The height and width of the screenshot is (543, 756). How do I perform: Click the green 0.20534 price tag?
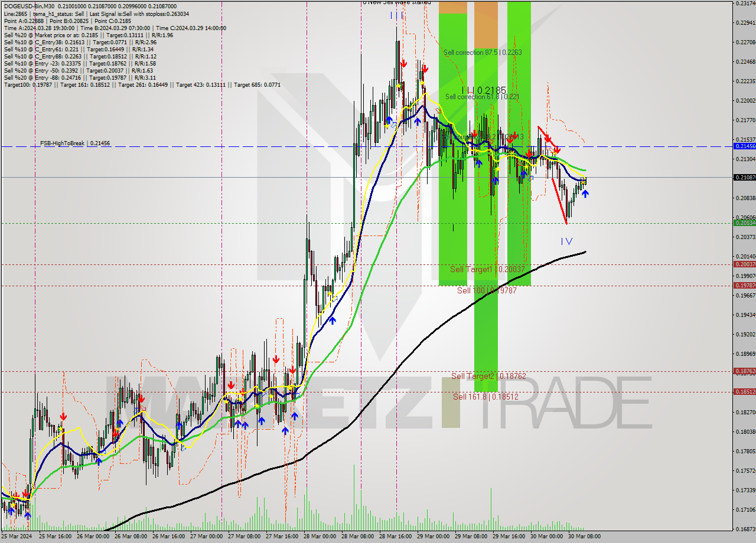click(x=744, y=223)
